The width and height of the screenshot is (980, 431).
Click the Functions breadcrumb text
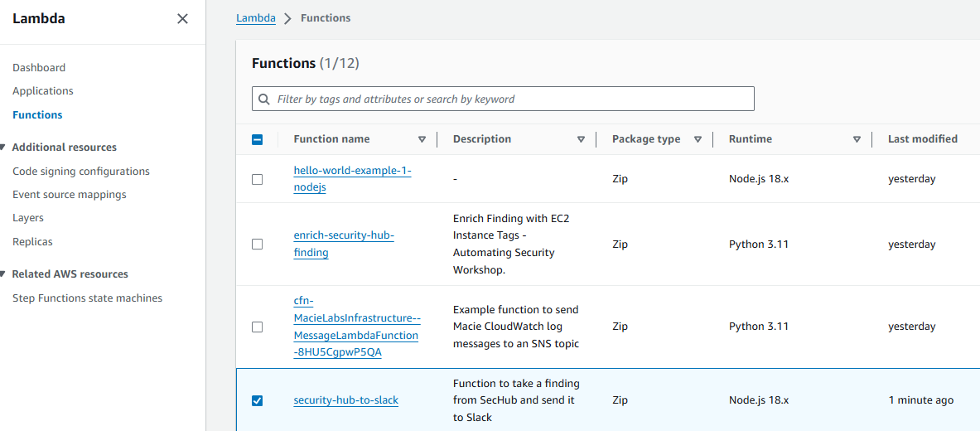326,18
